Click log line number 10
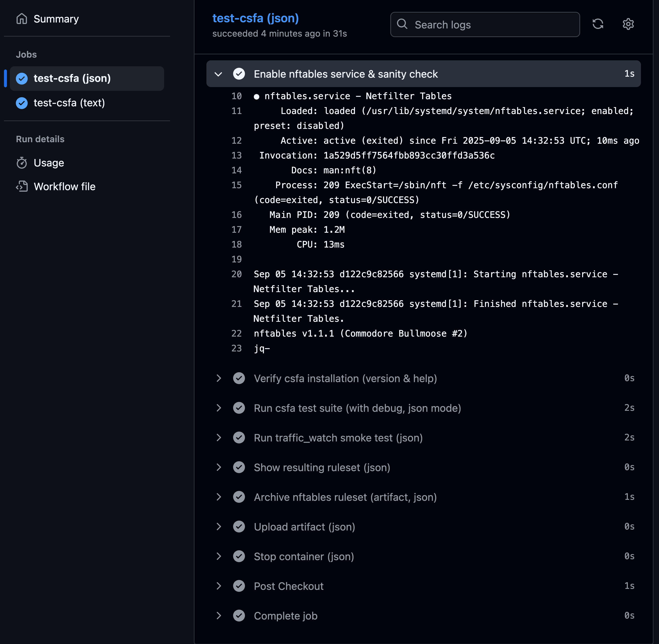This screenshot has height=644, width=659. pyautogui.click(x=237, y=96)
